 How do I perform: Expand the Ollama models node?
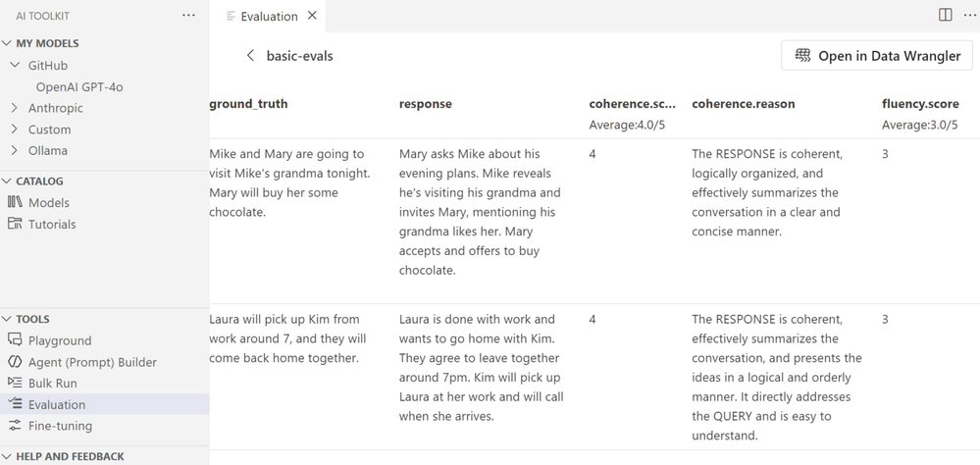click(14, 151)
